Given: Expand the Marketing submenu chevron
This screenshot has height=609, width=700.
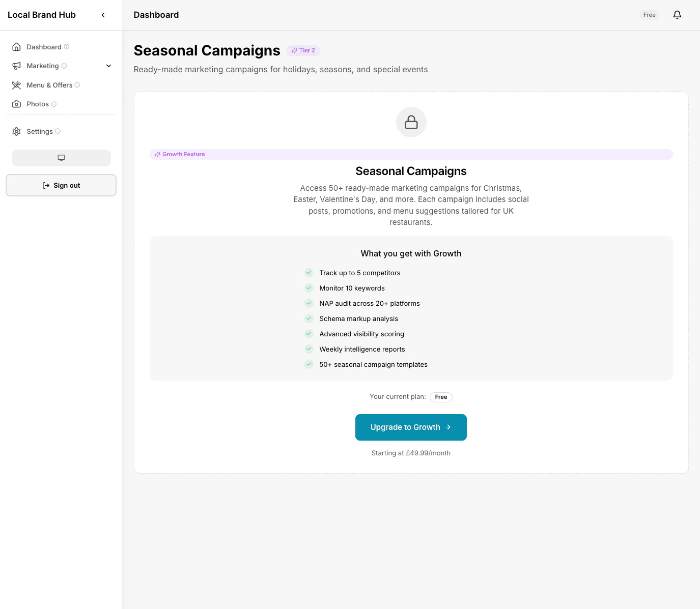Looking at the screenshot, I should (x=108, y=66).
